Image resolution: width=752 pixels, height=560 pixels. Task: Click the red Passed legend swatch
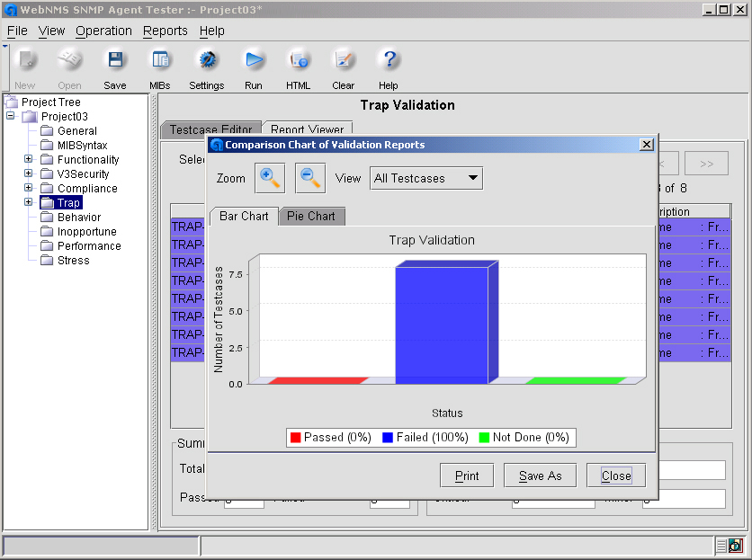[x=295, y=437]
